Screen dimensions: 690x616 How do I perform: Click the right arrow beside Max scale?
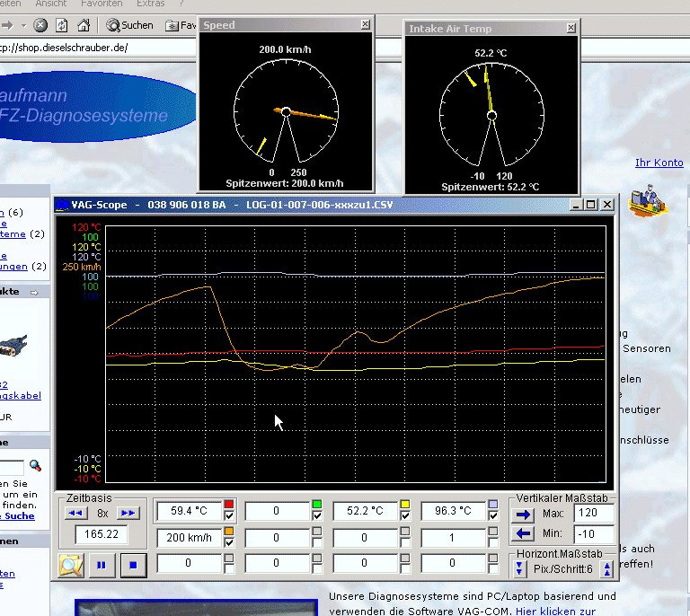[523, 515]
